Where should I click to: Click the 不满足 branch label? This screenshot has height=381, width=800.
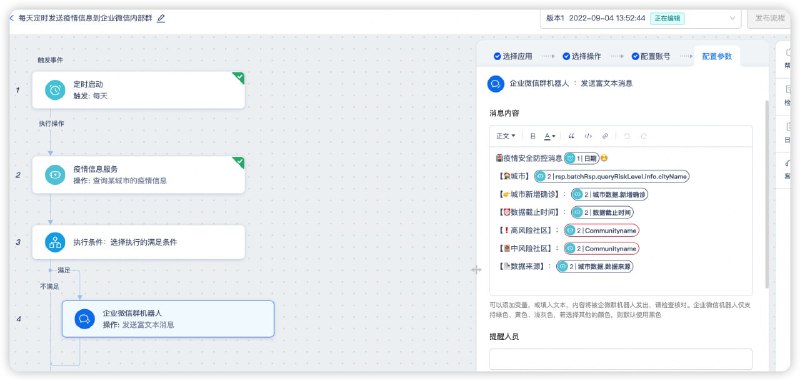click(49, 287)
